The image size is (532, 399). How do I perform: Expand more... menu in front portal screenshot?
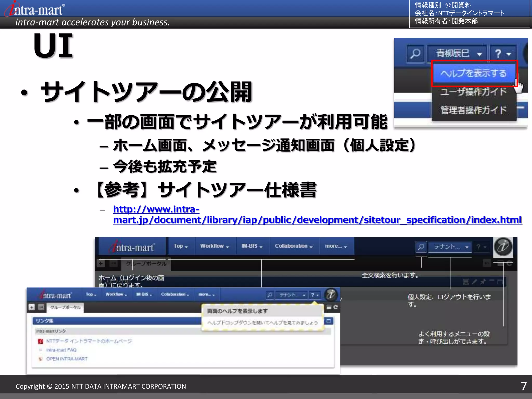click(x=207, y=295)
